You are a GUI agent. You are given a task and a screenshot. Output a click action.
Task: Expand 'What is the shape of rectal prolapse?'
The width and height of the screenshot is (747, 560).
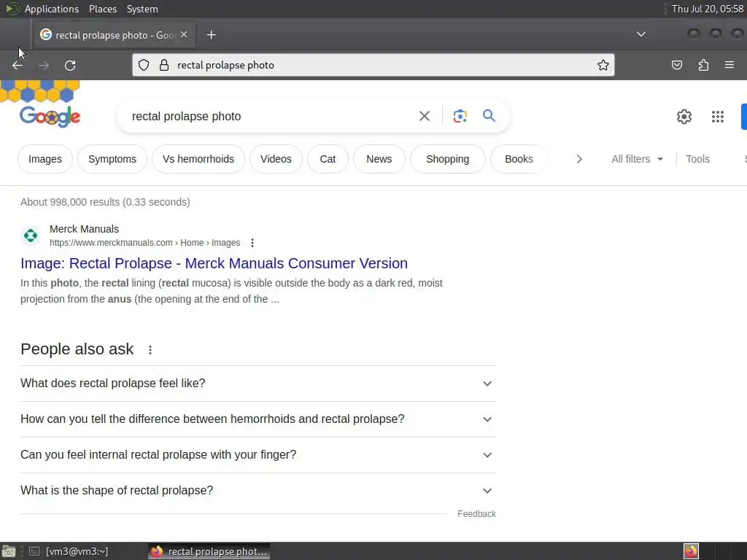tap(258, 491)
